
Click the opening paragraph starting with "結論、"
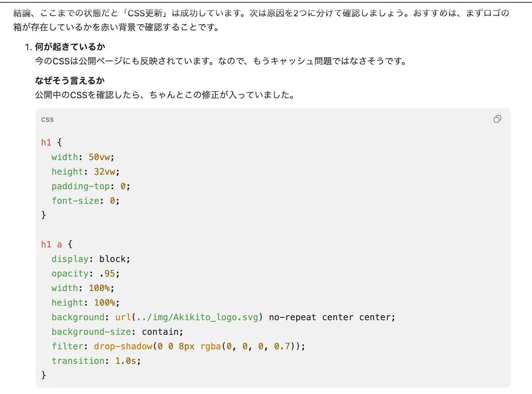261,20
